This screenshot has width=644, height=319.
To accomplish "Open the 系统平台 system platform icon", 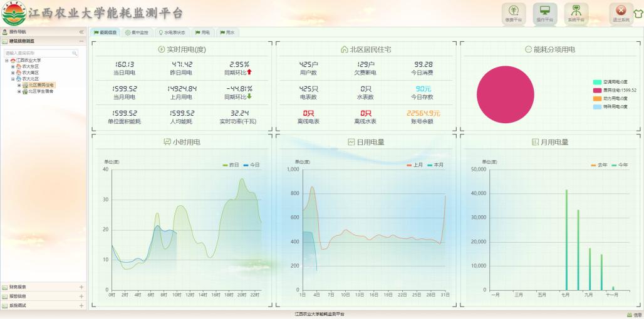I will tap(576, 13).
